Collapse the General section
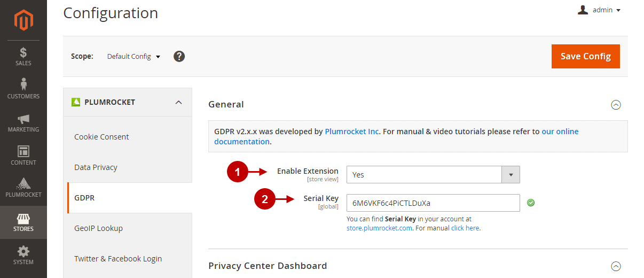This screenshot has height=278, width=644. pos(616,105)
